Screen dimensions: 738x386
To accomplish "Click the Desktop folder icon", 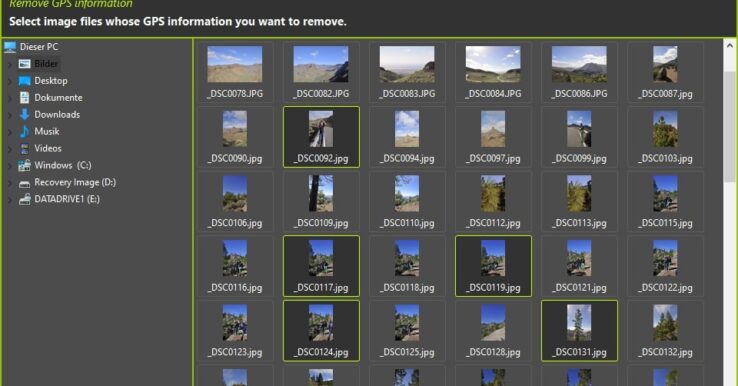I will point(24,80).
